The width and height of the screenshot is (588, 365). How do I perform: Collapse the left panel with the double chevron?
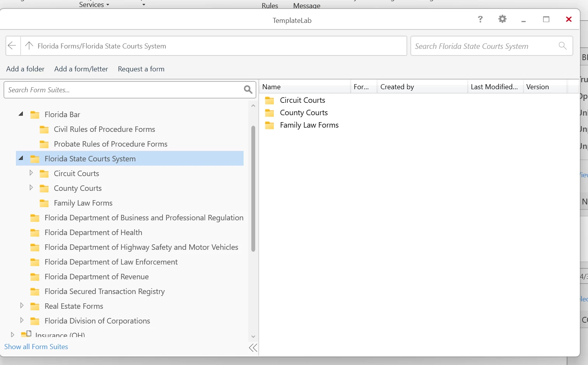(253, 348)
